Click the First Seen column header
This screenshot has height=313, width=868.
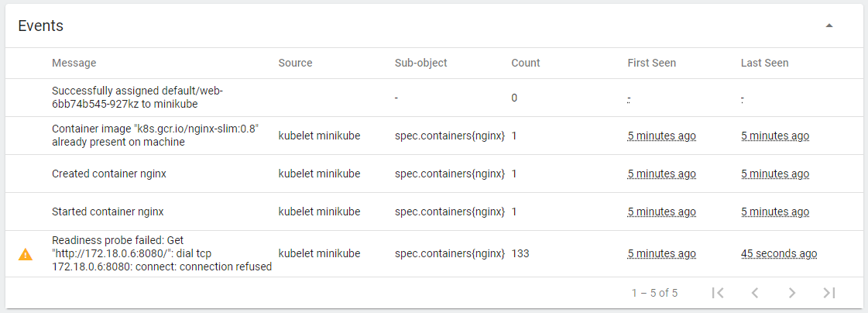pos(651,64)
